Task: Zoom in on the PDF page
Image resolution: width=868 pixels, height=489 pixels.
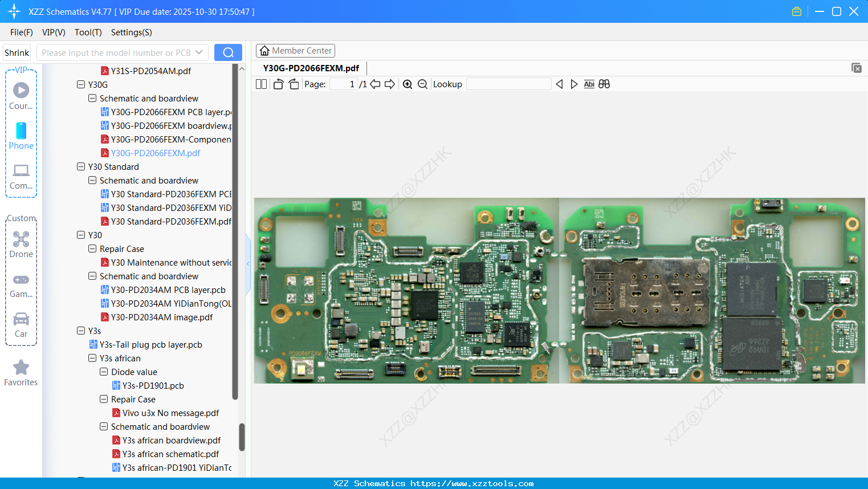Action: click(x=407, y=84)
